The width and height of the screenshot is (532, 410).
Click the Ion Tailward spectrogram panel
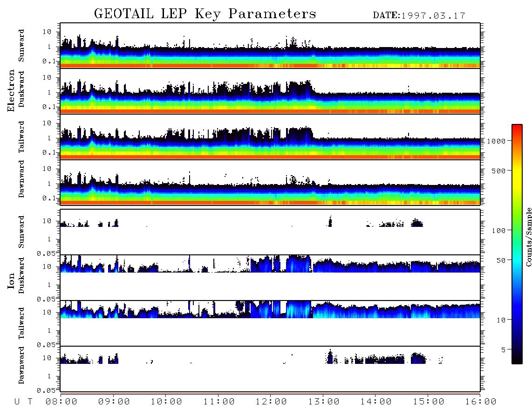[270, 323]
